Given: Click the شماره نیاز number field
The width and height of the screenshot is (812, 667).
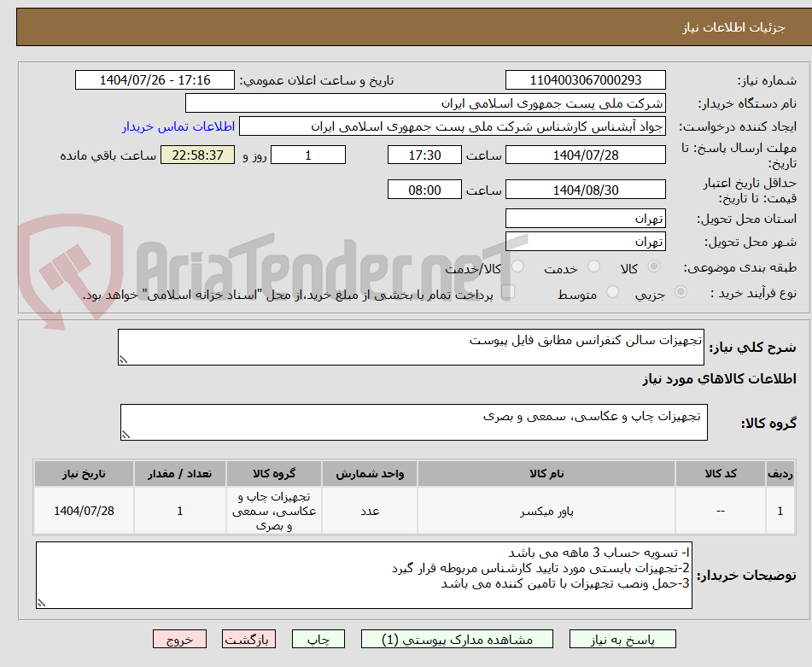Looking at the screenshot, I should pos(586,79).
